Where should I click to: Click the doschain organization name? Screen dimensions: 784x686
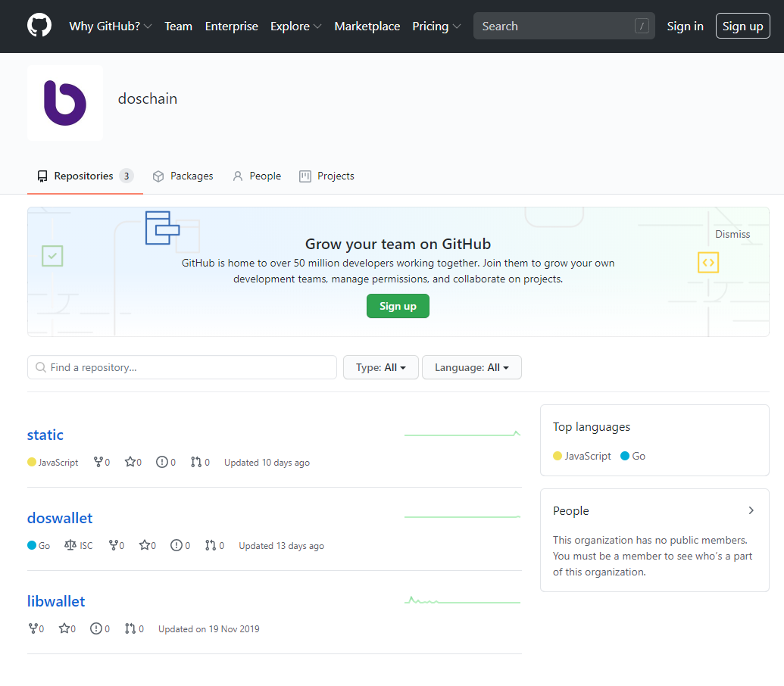(148, 98)
